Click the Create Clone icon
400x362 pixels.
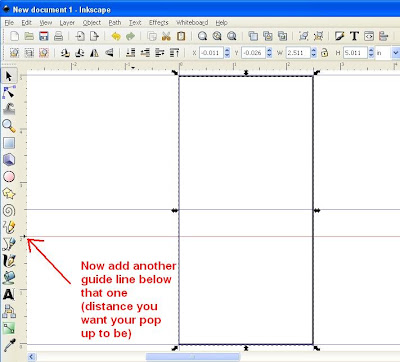click(x=268, y=36)
